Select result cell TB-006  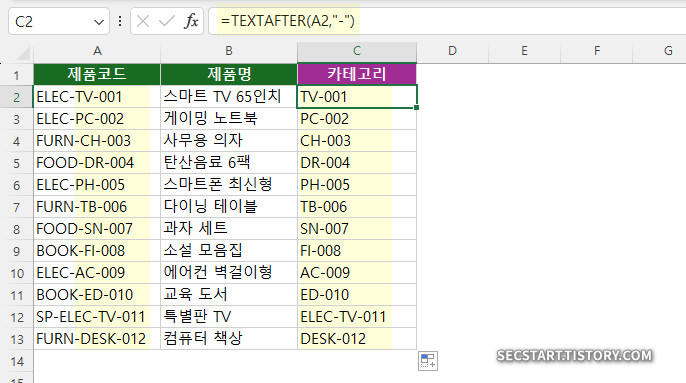coord(357,207)
